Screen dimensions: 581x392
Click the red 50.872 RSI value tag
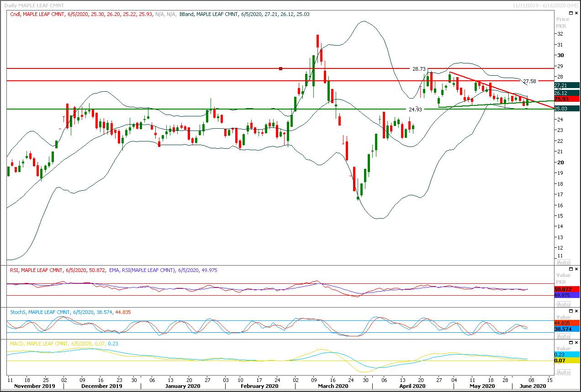(567, 289)
